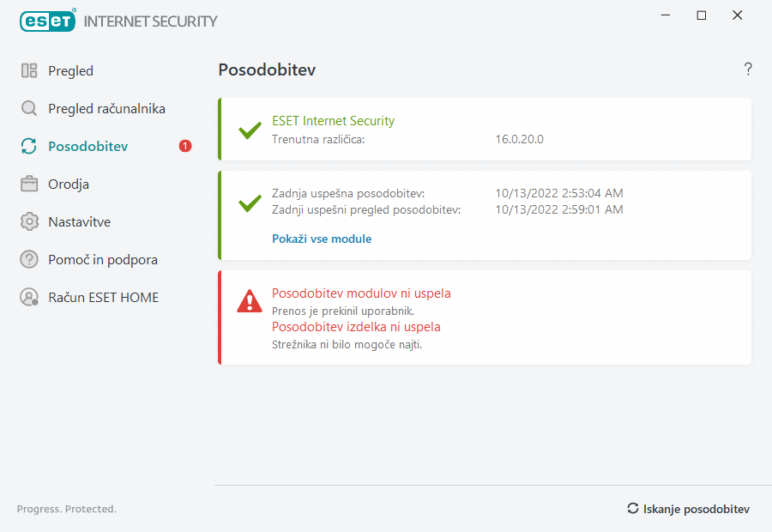
Task: Click the Pokaži vse module link
Action: coord(322,239)
